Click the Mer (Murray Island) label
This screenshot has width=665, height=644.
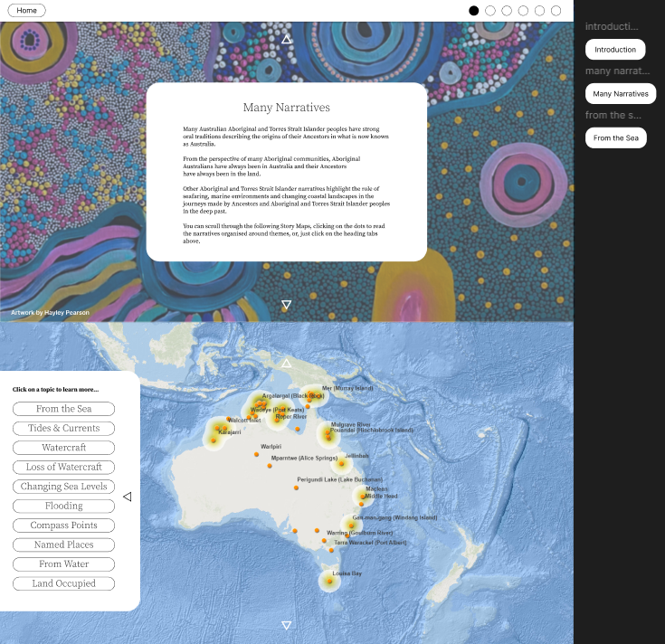pos(347,388)
